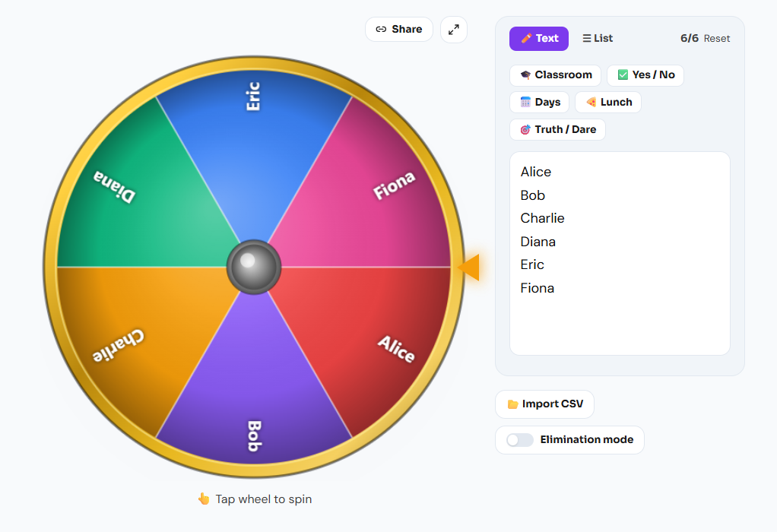Viewport: 777px width, 532px height.
Task: Open Import CSV folder button
Action: [544, 404]
